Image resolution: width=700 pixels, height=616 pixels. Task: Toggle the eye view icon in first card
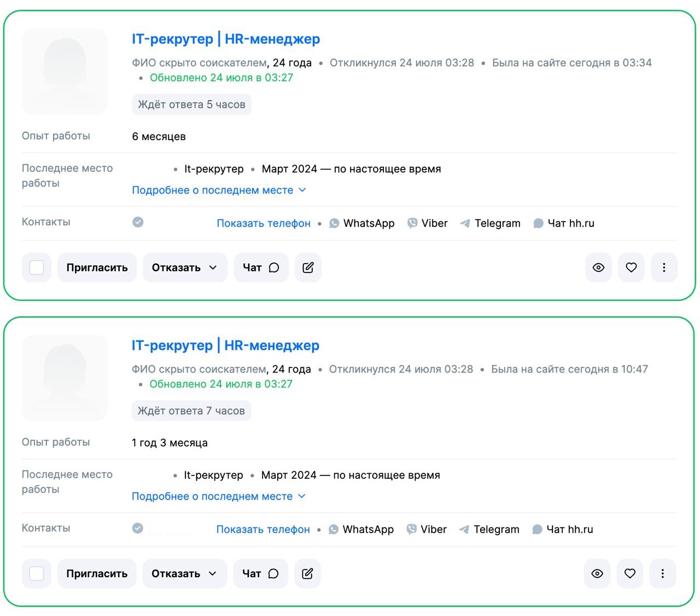point(598,268)
